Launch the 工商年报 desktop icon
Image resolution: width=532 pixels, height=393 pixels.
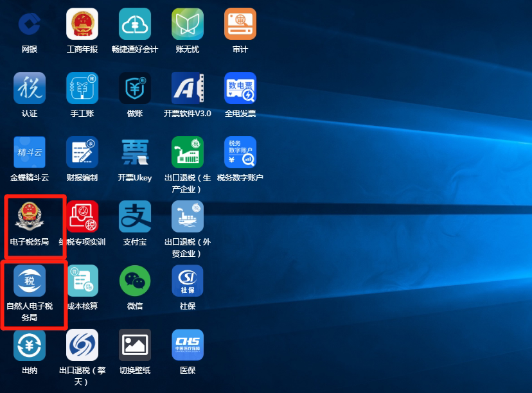coord(82,24)
